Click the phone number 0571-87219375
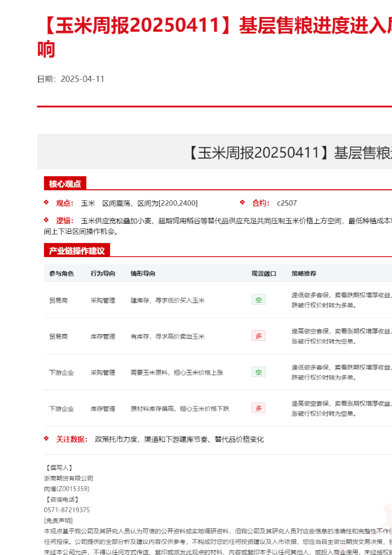The height and width of the screenshot is (555, 392). (x=67, y=510)
